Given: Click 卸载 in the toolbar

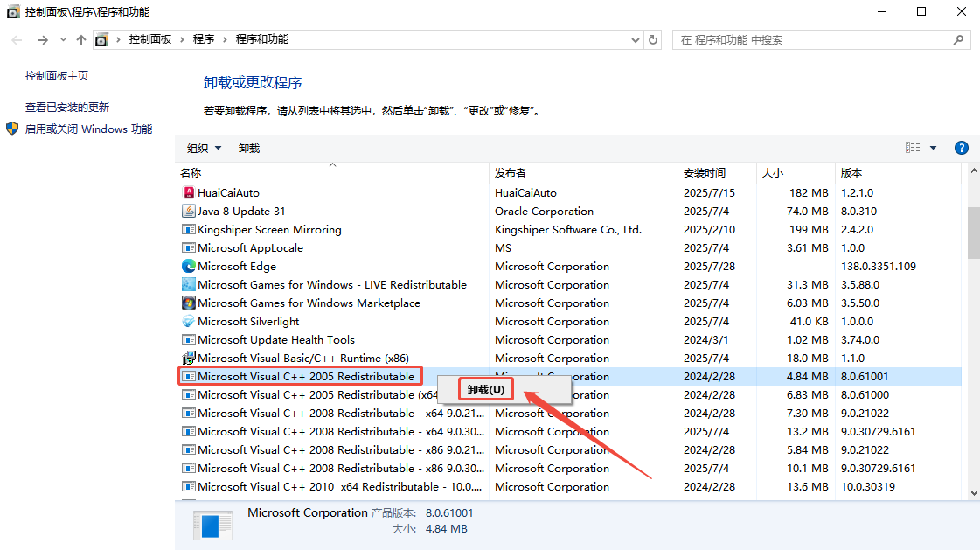Looking at the screenshot, I should coord(249,148).
